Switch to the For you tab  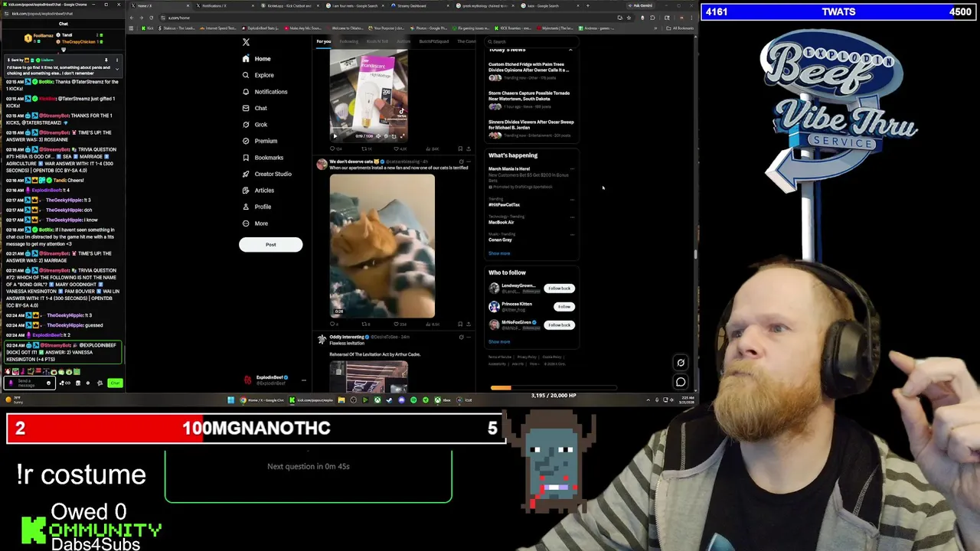pyautogui.click(x=324, y=41)
